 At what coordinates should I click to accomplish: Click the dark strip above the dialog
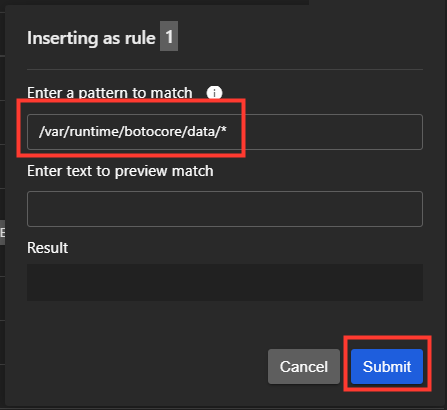click(x=154, y=2)
